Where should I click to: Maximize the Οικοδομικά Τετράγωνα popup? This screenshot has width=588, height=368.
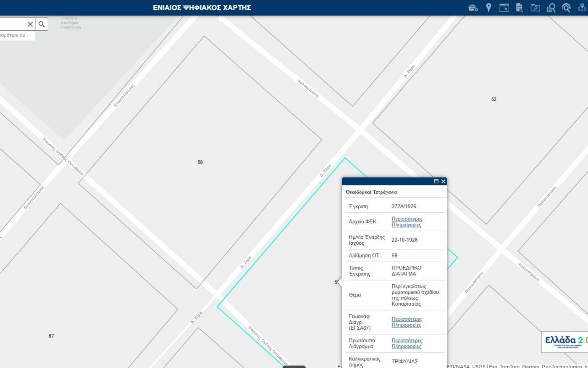pos(436,181)
